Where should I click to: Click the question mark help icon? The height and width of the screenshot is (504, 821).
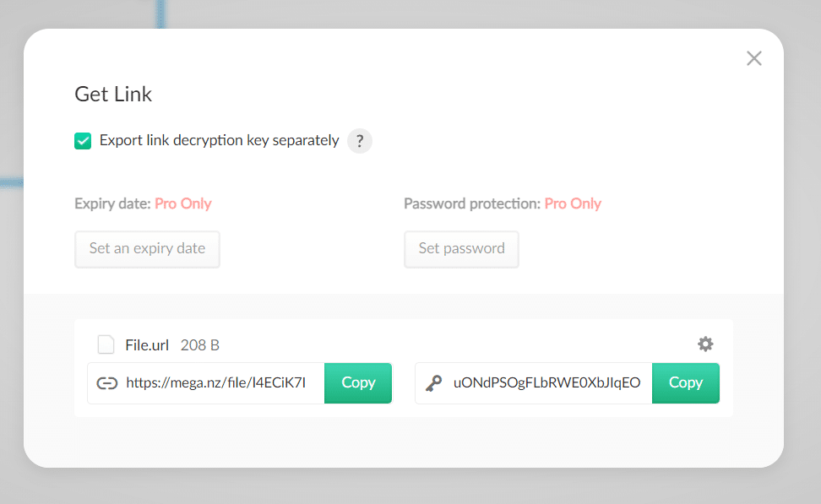click(360, 141)
